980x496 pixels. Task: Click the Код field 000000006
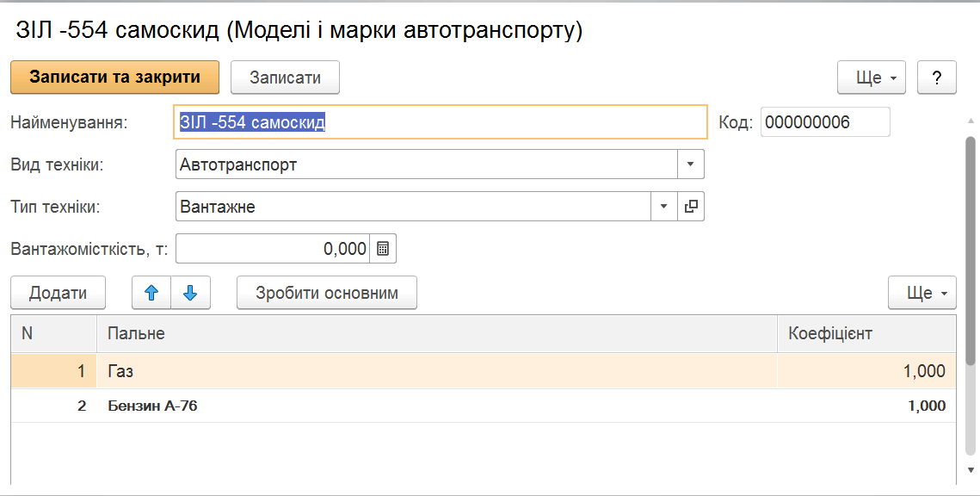[x=825, y=122]
